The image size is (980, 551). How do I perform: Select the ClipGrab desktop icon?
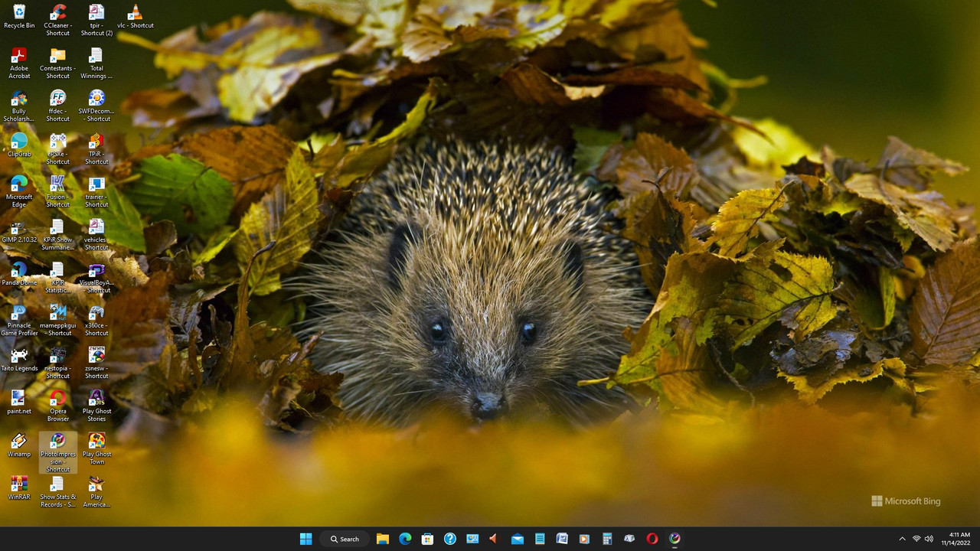[x=19, y=145]
